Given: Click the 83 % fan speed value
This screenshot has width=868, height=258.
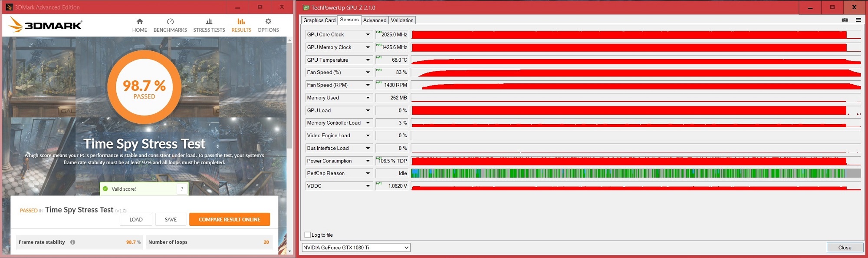Looking at the screenshot, I should point(392,72).
